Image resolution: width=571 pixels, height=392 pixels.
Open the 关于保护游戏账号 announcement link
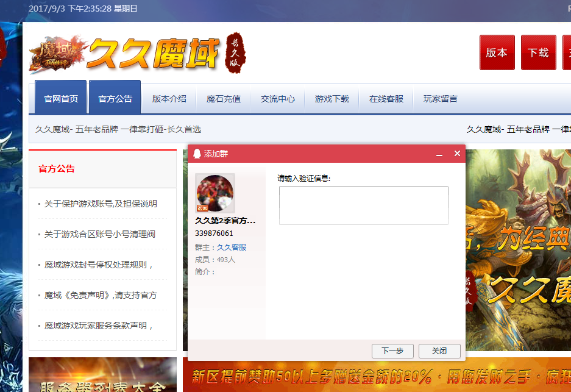[x=99, y=203]
